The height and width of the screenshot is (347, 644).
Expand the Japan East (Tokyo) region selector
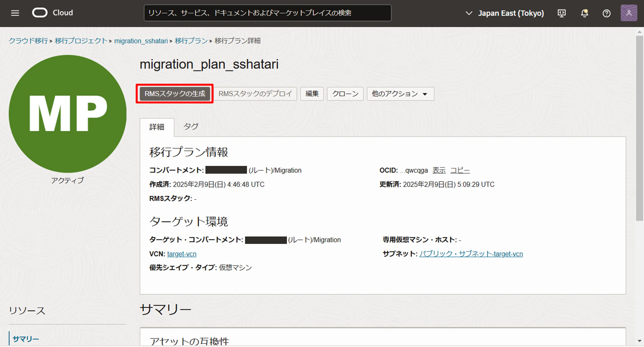coord(505,13)
